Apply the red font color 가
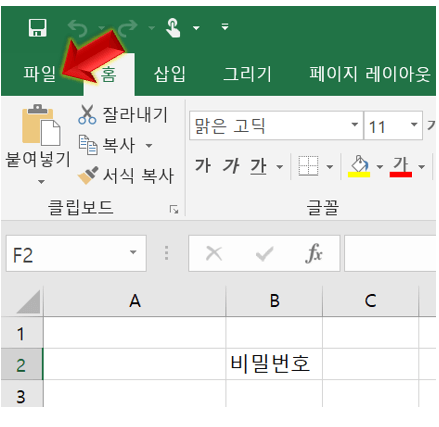 [401, 166]
